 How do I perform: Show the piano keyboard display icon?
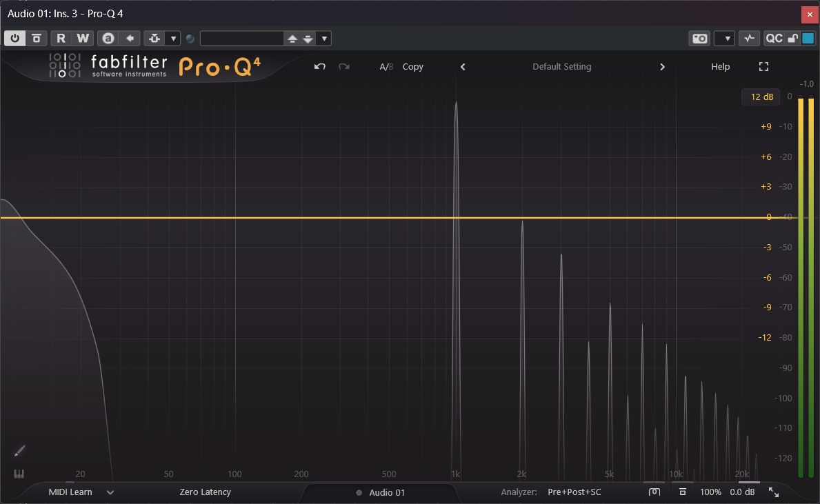[x=19, y=474]
